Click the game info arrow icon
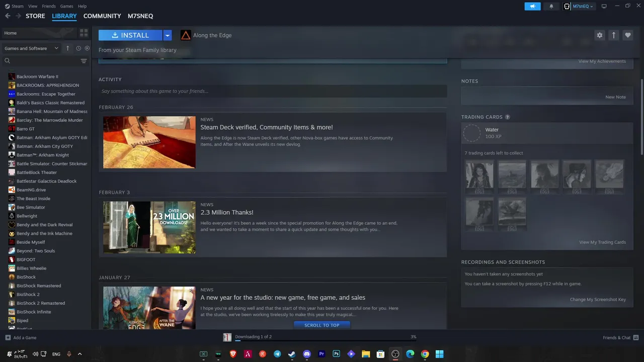 point(613,35)
